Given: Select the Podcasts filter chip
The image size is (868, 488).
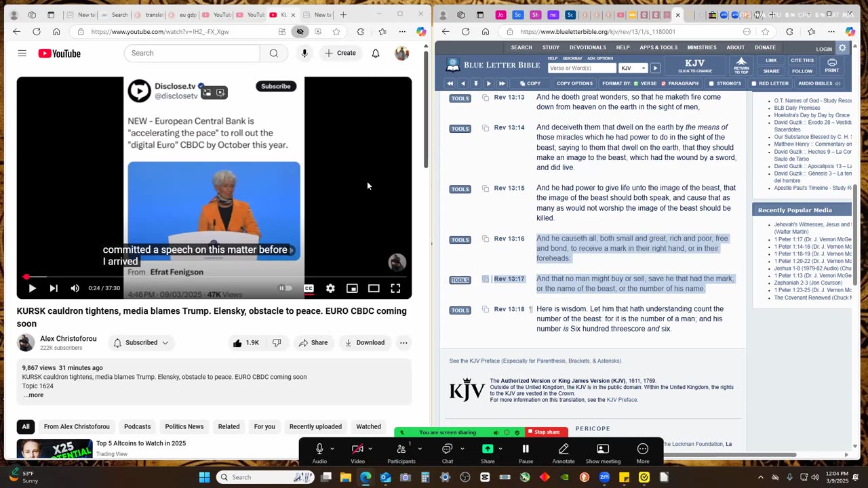Looking at the screenshot, I should 137,426.
